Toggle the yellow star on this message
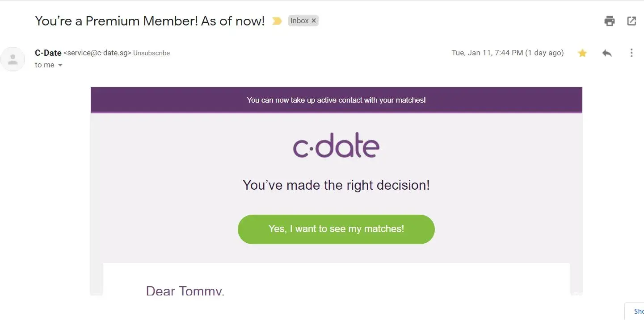 582,53
